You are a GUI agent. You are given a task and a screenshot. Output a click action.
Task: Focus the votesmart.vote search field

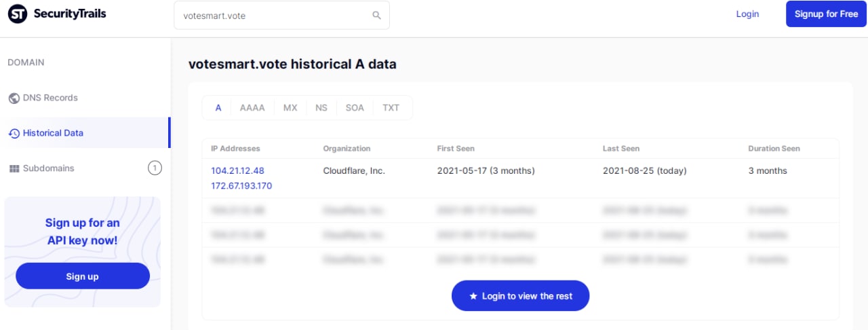[281, 16]
